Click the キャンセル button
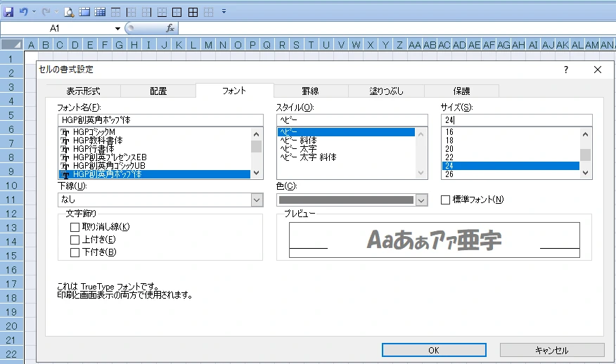616x364 pixels. tap(551, 350)
